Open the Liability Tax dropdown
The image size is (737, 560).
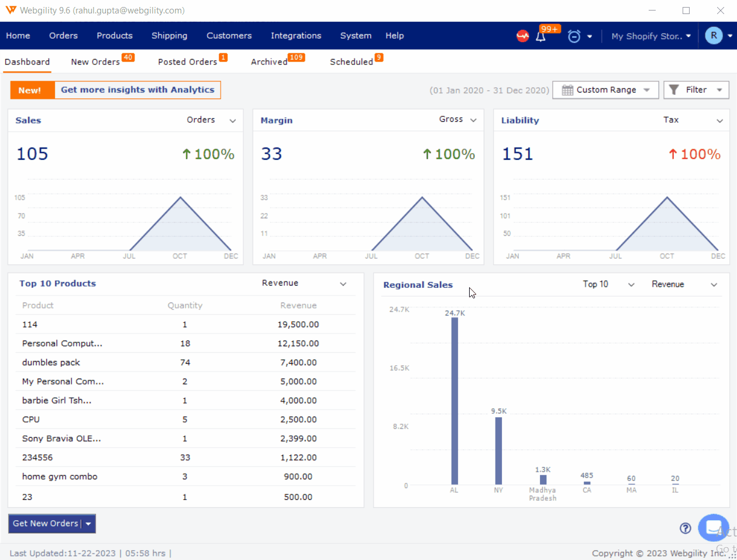(693, 121)
